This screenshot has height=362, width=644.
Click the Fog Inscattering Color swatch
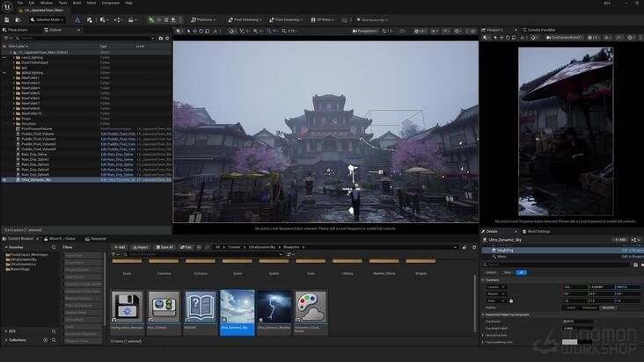[577, 342]
